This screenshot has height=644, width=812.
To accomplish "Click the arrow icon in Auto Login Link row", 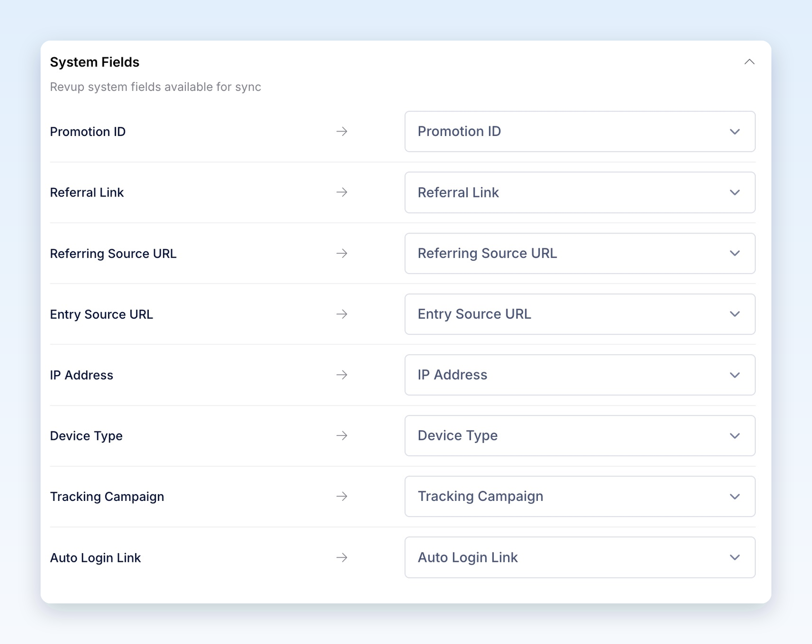I will (342, 557).
